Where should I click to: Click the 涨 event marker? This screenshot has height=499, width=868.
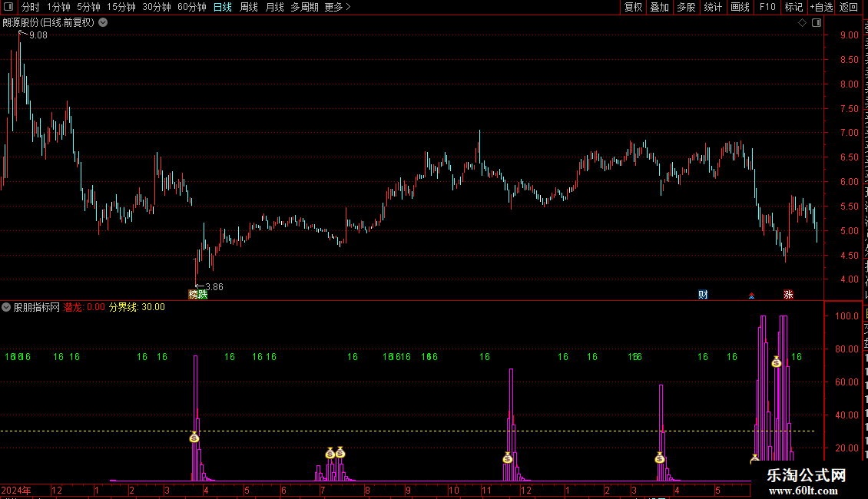coord(788,294)
